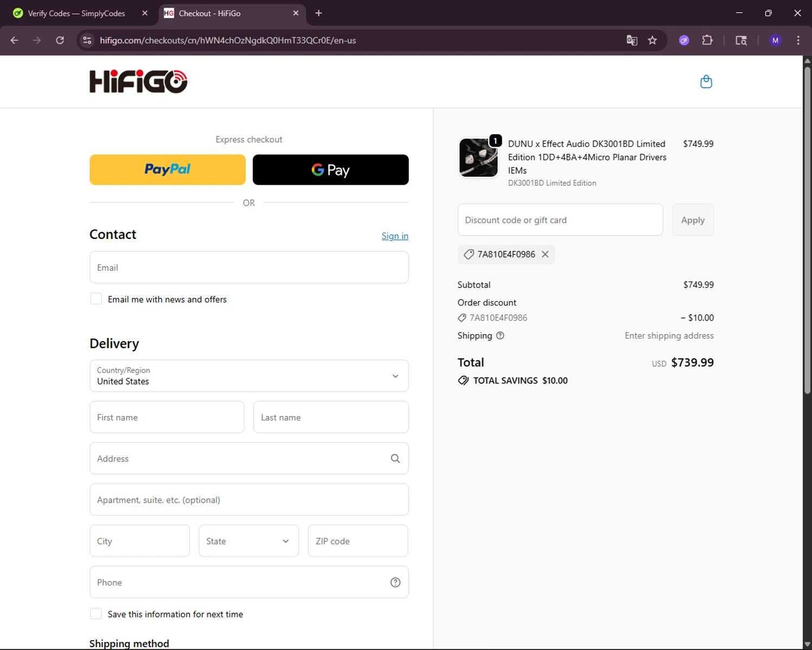
Task: Click the discount tag icon on the 7A810E4F0986 chip
Action: pos(469,254)
